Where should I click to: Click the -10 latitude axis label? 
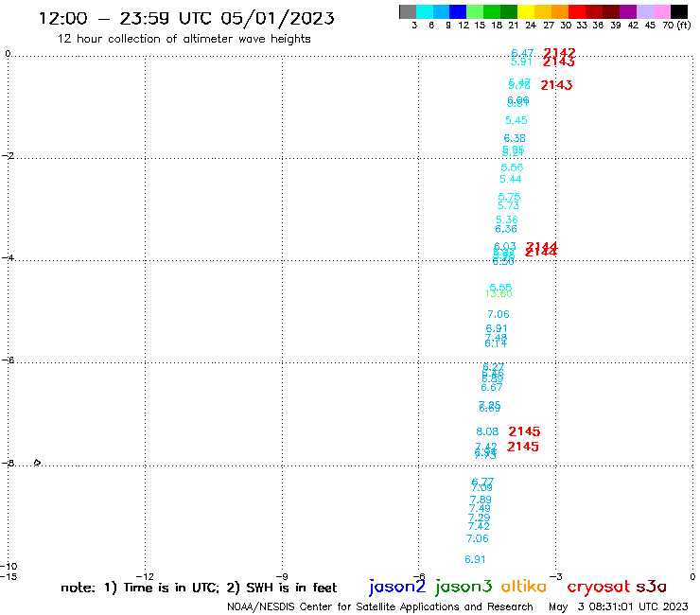[x=9, y=567]
